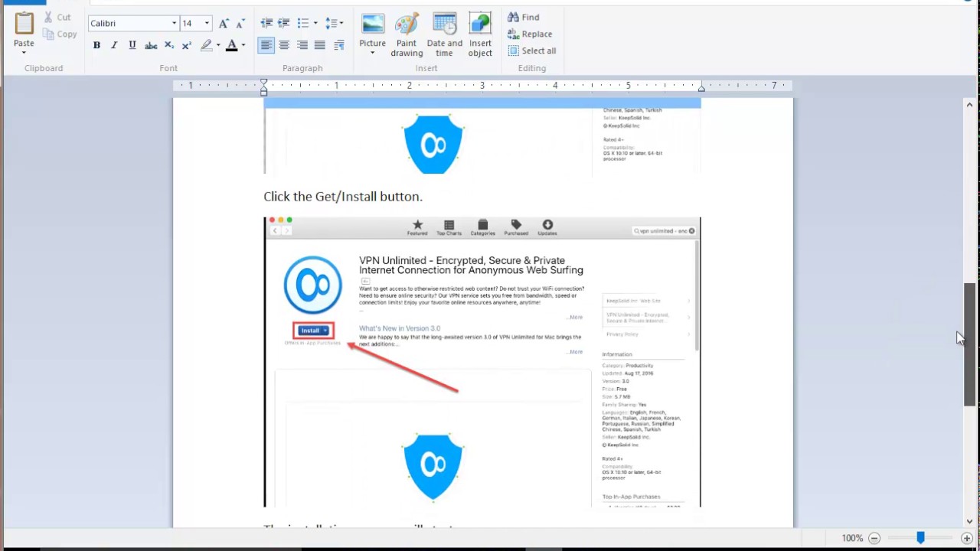Zoom out using the minus button
The image size is (980, 551).
tap(874, 538)
